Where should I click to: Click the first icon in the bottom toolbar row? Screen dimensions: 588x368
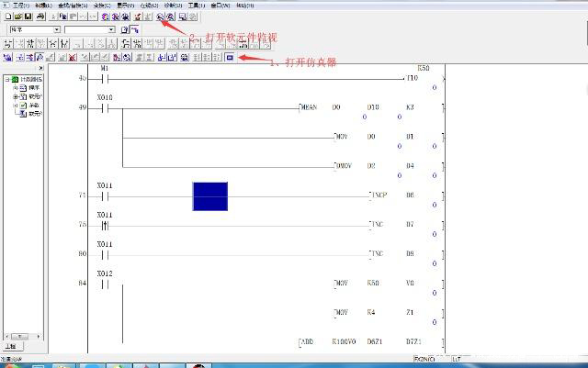[x=7, y=57]
